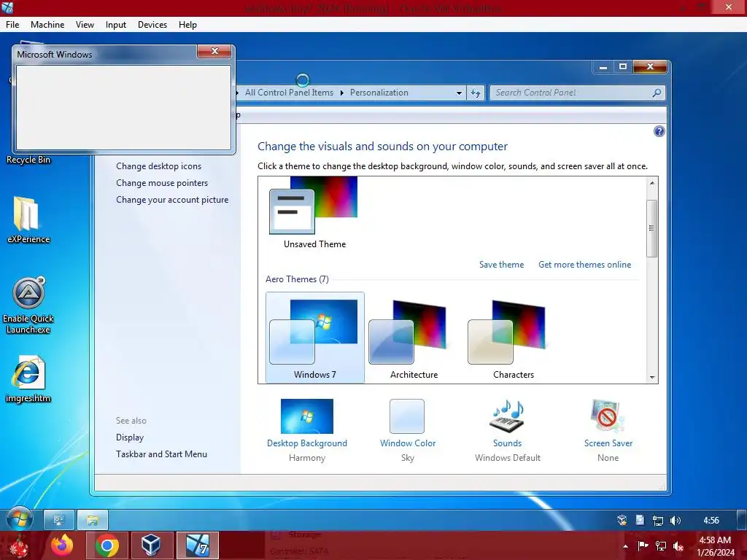Image resolution: width=747 pixels, height=560 pixels.
Task: Click the Personalization breadcrumb in the address bar
Action: 379,93
